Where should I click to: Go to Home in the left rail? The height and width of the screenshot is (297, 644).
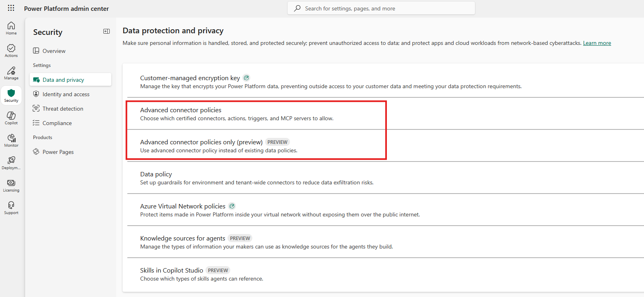coord(11,28)
